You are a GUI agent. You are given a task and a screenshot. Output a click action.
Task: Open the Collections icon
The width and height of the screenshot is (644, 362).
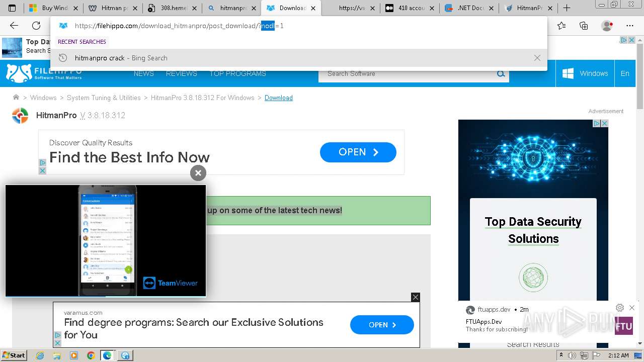(x=584, y=26)
